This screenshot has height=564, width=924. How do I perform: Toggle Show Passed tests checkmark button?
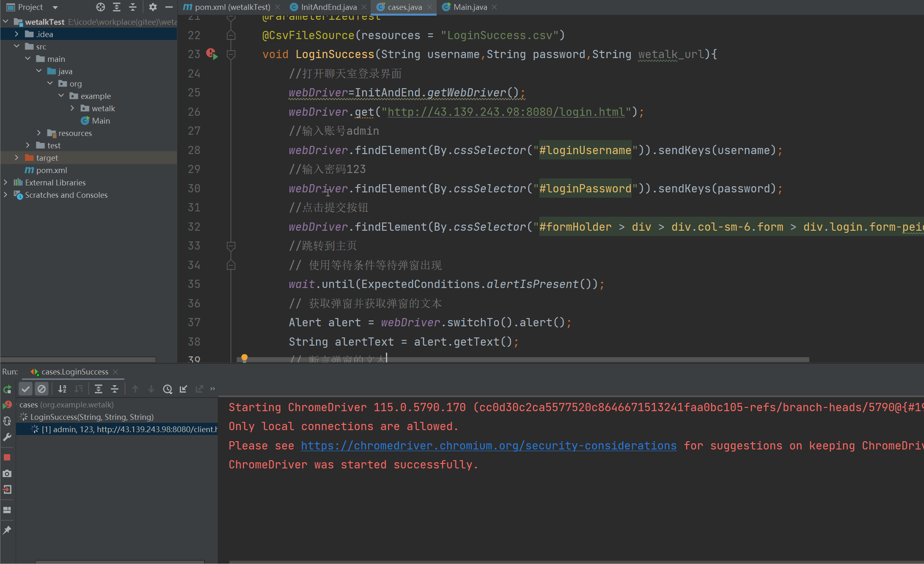coord(26,389)
